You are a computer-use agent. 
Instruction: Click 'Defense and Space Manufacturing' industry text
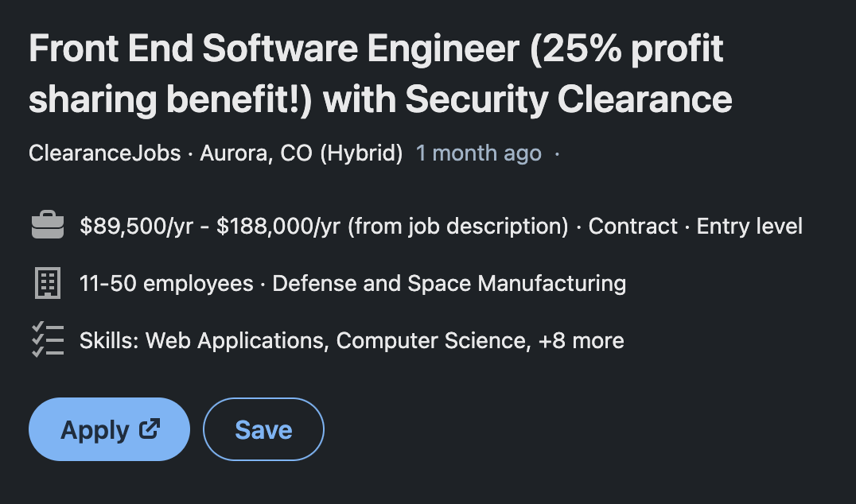[x=449, y=283]
